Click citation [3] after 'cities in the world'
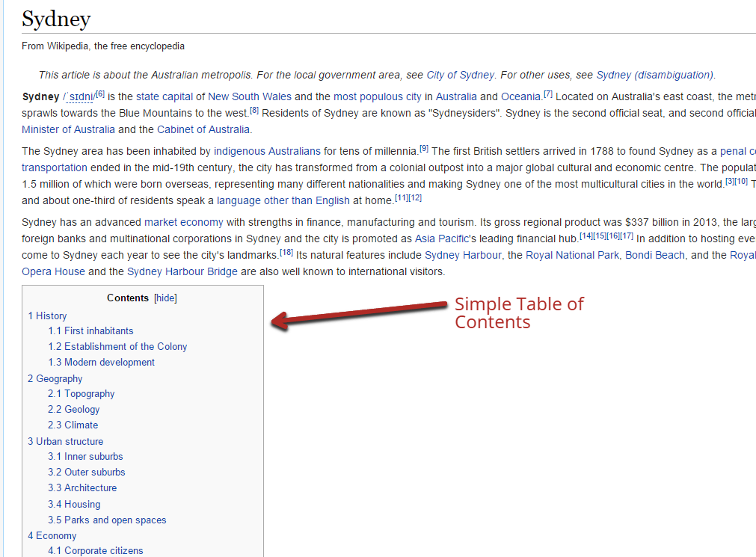Image resolution: width=756 pixels, height=557 pixels. 730,182
